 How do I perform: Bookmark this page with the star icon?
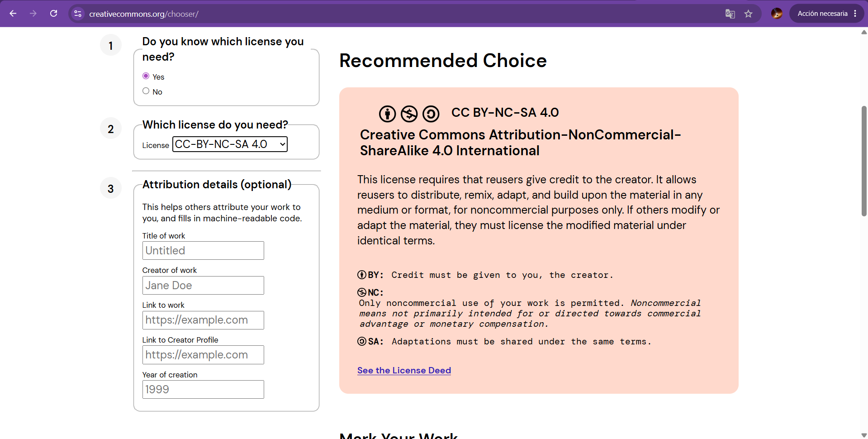point(749,14)
